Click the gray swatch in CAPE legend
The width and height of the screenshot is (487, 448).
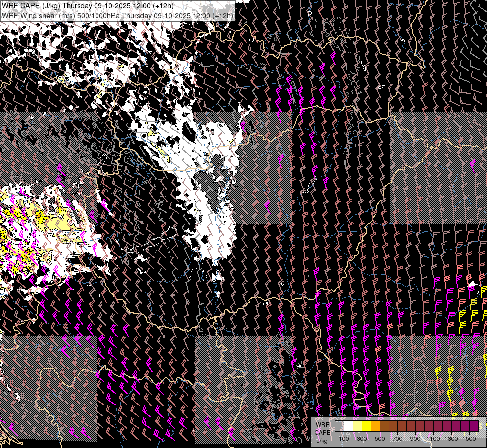tap(339, 426)
